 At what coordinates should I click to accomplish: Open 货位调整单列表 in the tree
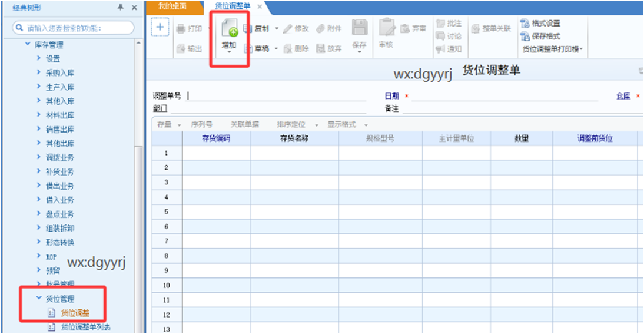pyautogui.click(x=85, y=327)
